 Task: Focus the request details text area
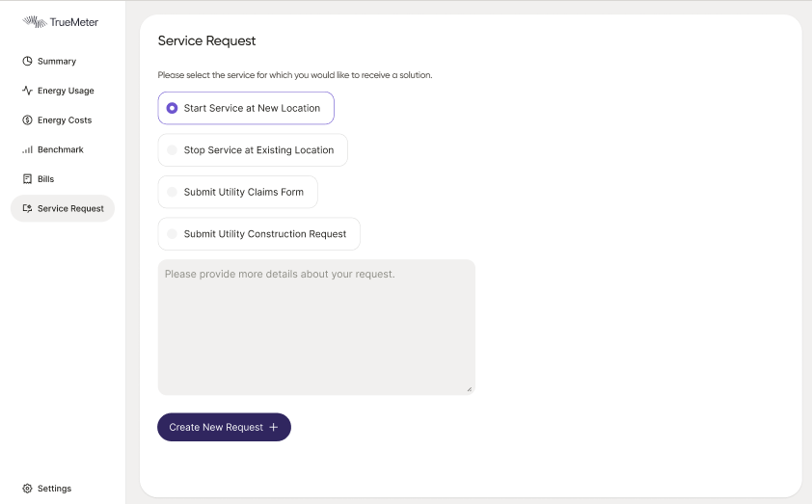(316, 327)
